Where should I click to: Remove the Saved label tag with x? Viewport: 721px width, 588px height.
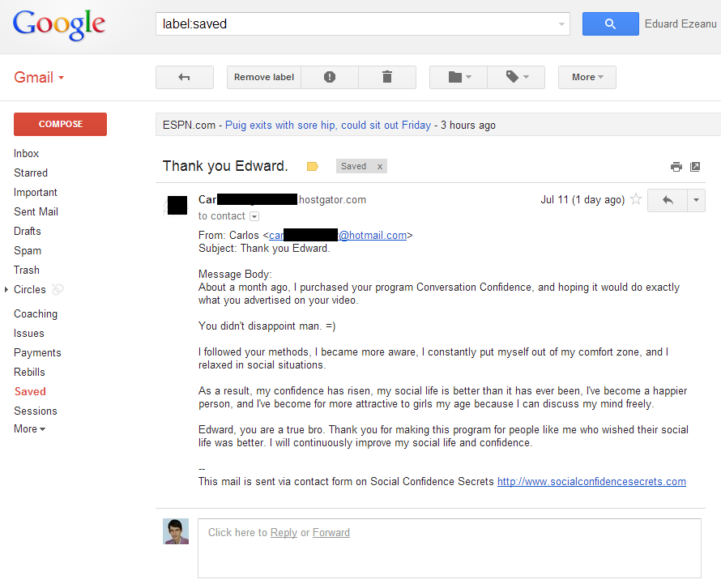pos(380,166)
